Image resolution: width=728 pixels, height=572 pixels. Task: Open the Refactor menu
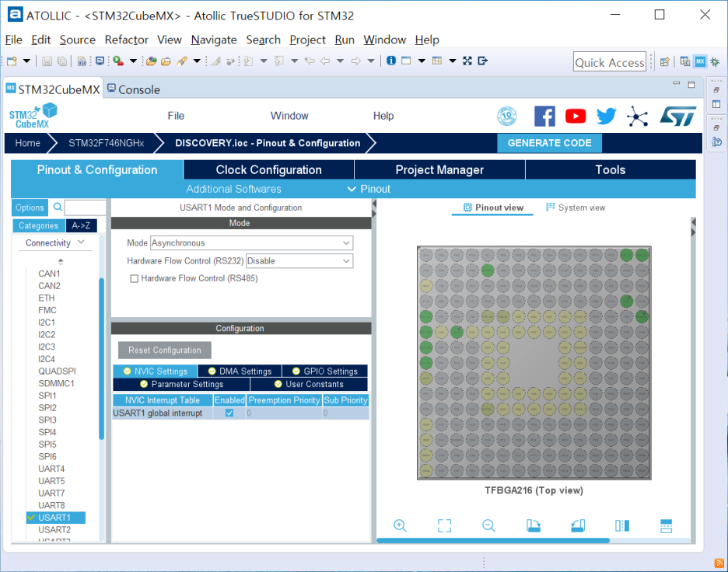[x=126, y=40]
